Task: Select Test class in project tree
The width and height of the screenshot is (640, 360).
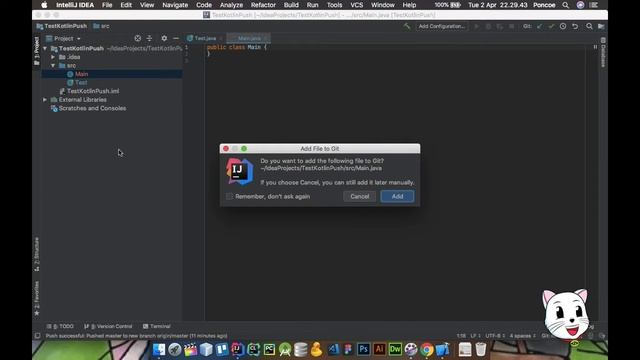Action: click(81, 82)
